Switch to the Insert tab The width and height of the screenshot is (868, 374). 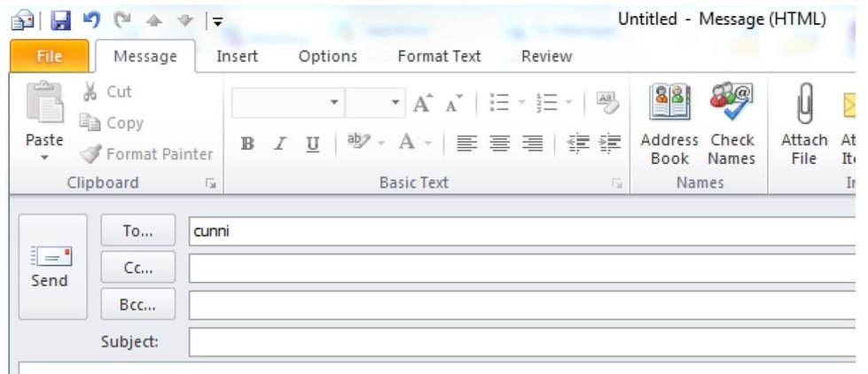(237, 56)
